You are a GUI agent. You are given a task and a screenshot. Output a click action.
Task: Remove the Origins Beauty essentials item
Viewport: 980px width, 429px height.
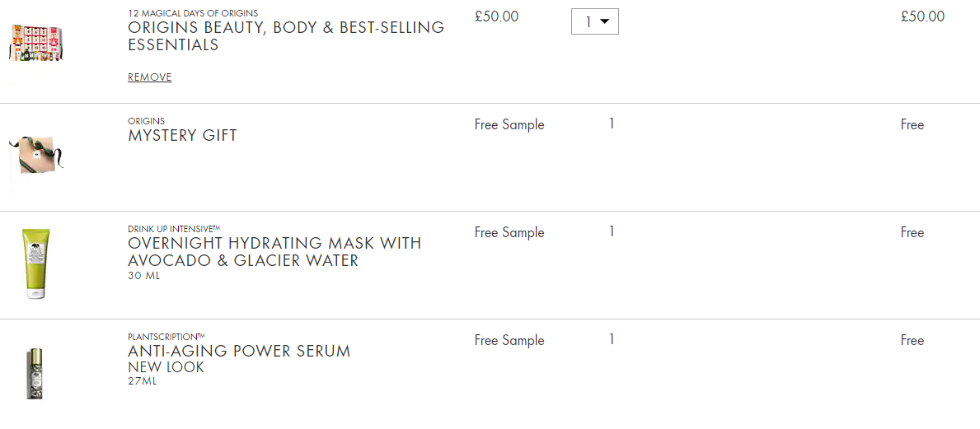coord(149,77)
